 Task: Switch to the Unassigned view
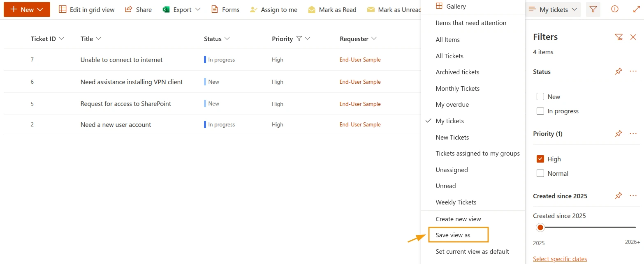tap(452, 170)
